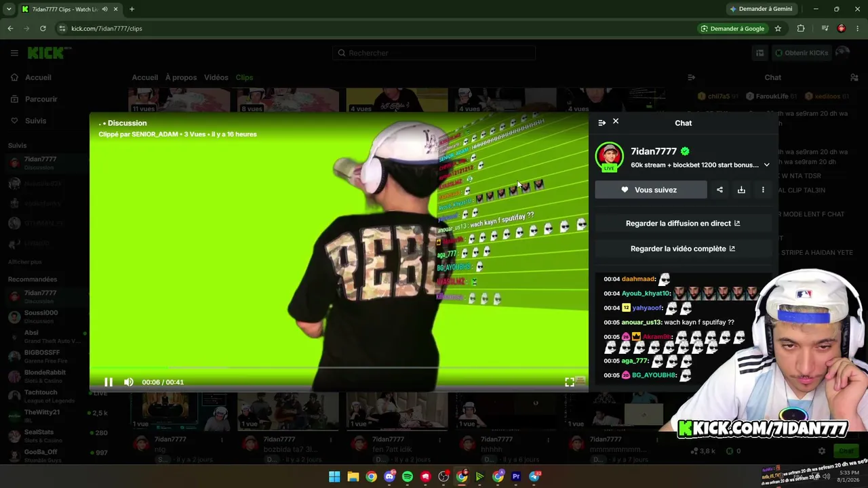The width and height of the screenshot is (868, 488).
Task: Click the Demander à Gemini button
Action: [x=760, y=9]
